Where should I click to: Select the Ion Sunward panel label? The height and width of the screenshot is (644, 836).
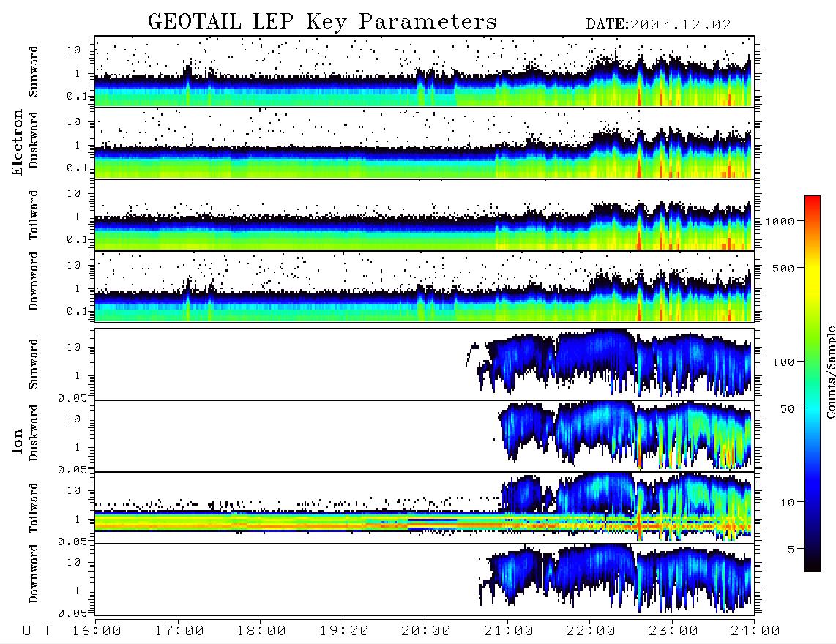(x=33, y=364)
